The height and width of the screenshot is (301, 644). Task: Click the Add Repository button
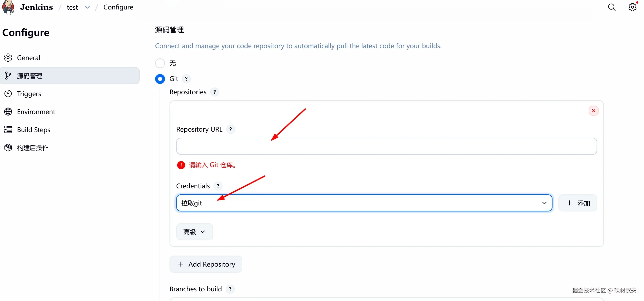(x=206, y=264)
